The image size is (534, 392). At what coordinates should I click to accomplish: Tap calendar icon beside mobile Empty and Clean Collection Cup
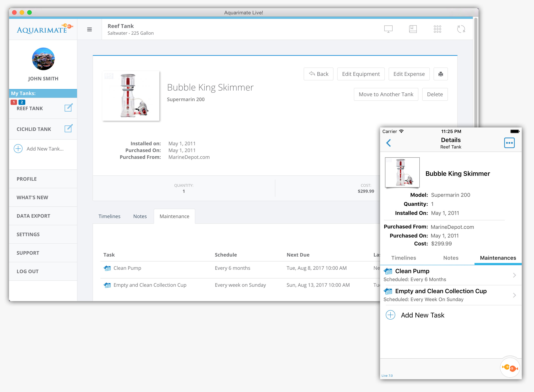[388, 291]
